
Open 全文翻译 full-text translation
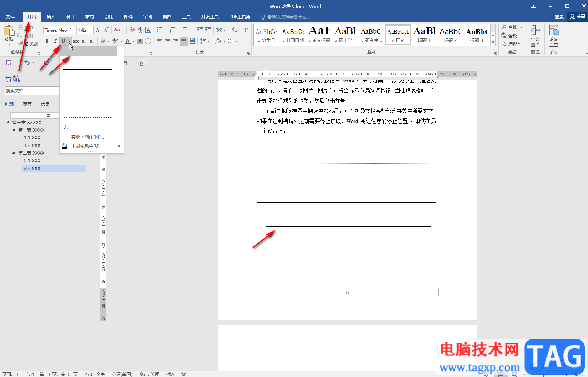click(535, 36)
